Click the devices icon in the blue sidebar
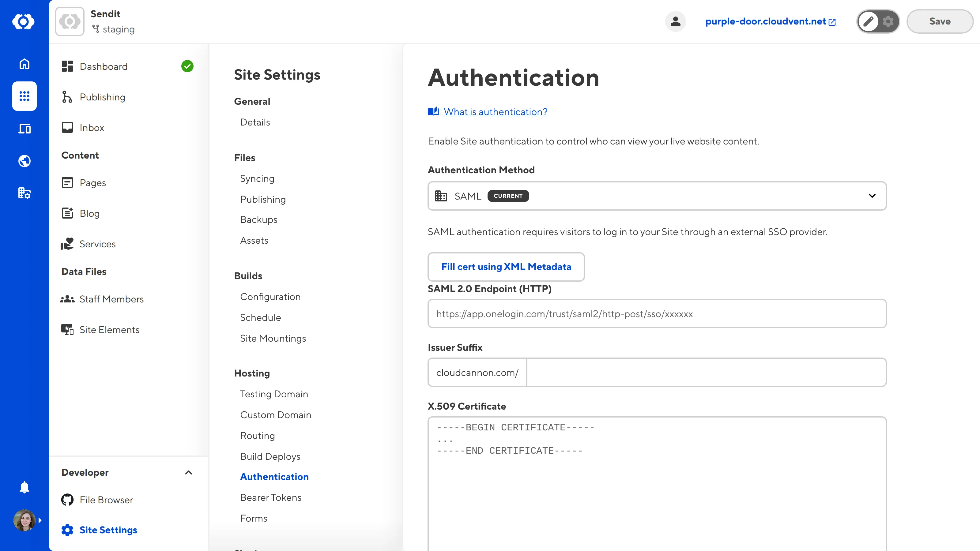This screenshot has height=551, width=980. click(24, 129)
